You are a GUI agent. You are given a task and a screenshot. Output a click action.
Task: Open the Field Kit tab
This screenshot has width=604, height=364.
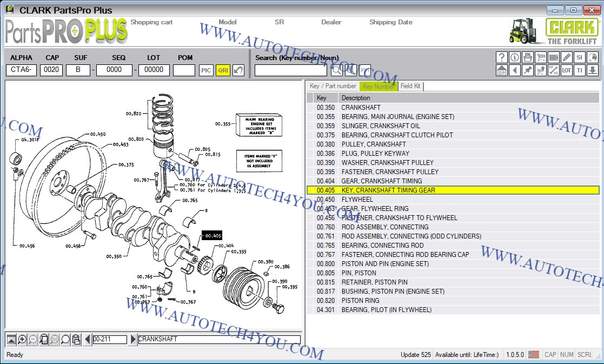point(410,87)
